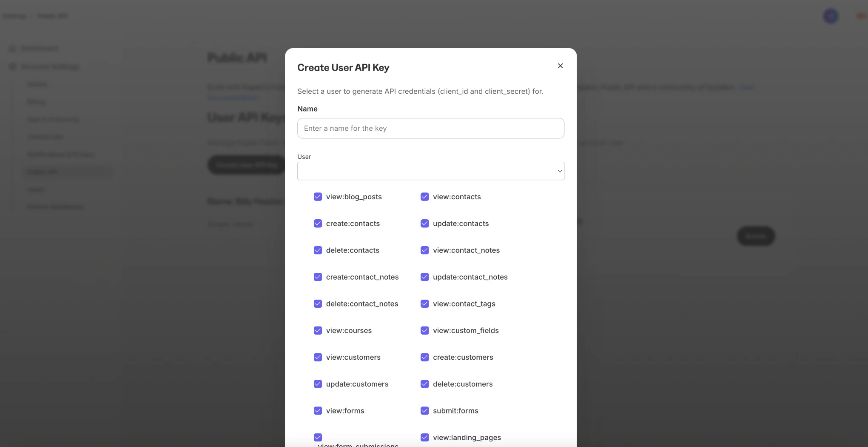868x447 pixels.
Task: Click the dark submit button on the right
Action: tap(755, 236)
